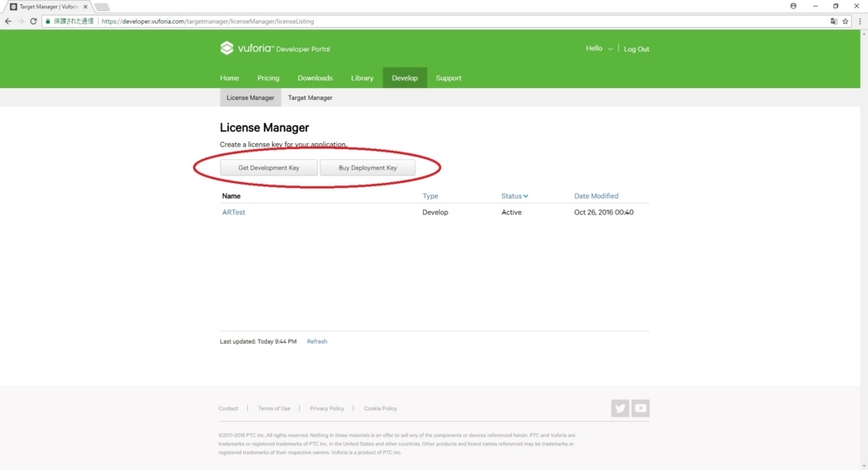Select the Develop menu item
Screen dimensions: 868x470
(404, 78)
